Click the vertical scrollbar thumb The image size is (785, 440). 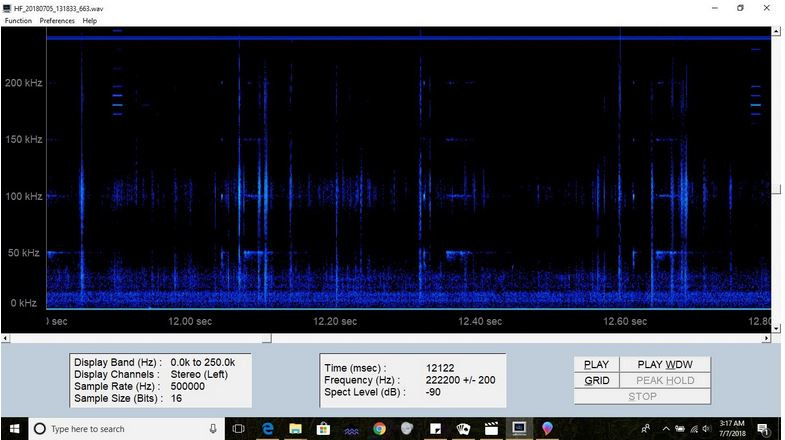776,189
